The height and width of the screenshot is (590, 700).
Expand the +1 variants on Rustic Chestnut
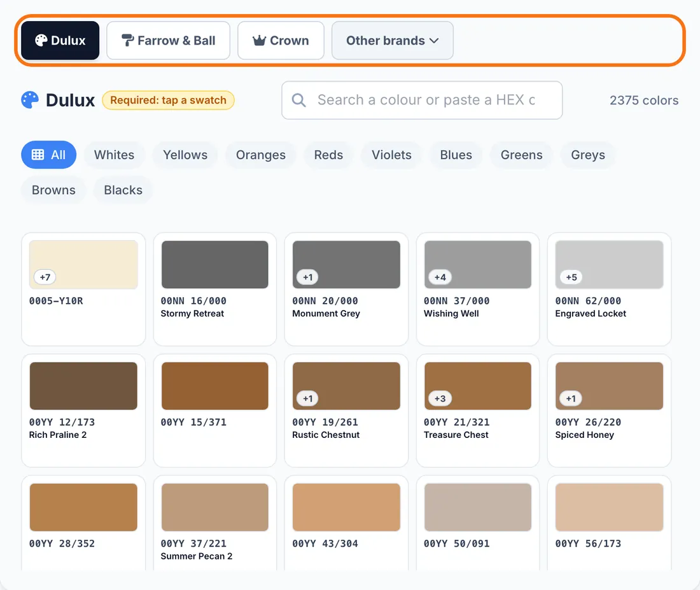point(307,398)
